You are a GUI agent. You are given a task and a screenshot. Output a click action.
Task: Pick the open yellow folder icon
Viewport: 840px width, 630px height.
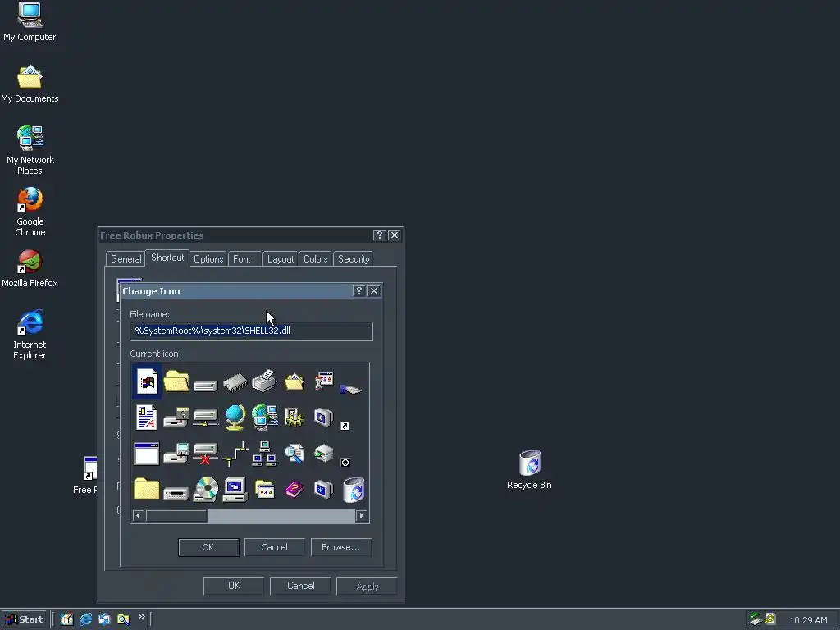tap(176, 381)
